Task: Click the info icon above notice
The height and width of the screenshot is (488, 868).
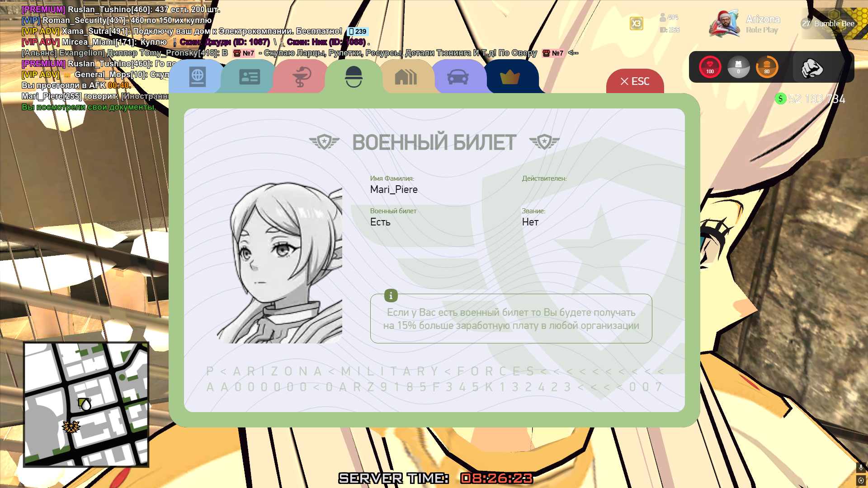Action: [391, 296]
